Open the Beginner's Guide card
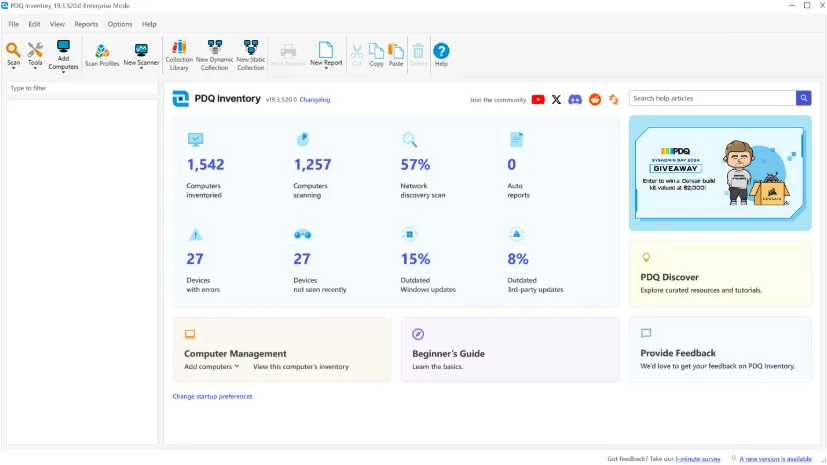Viewport: 827px width, 465px height. (510, 350)
